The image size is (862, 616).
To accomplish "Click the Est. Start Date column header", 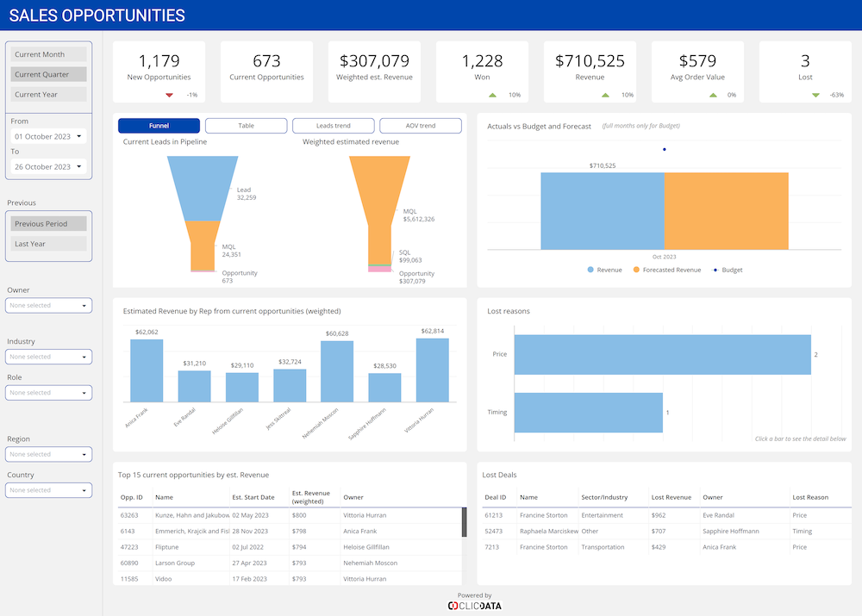I will 253,497.
